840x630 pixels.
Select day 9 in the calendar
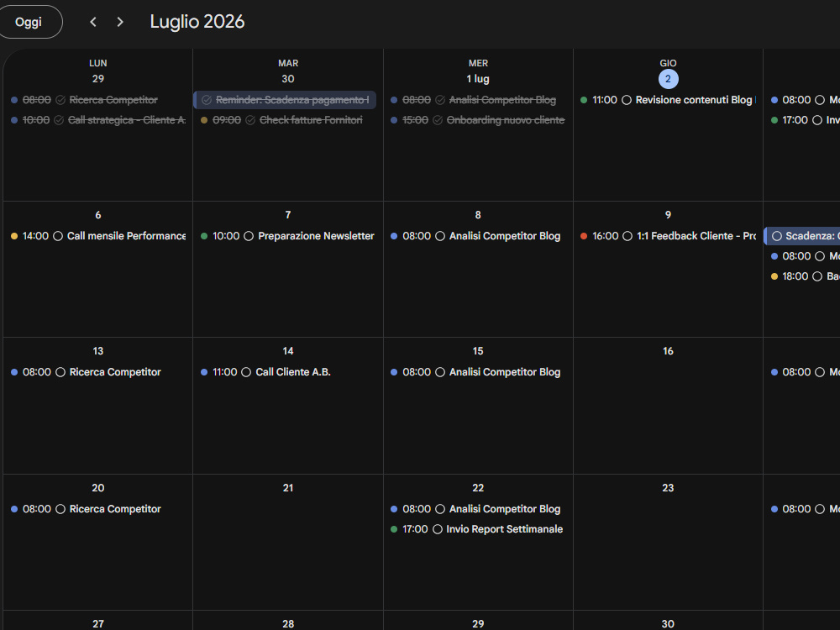[x=668, y=215]
